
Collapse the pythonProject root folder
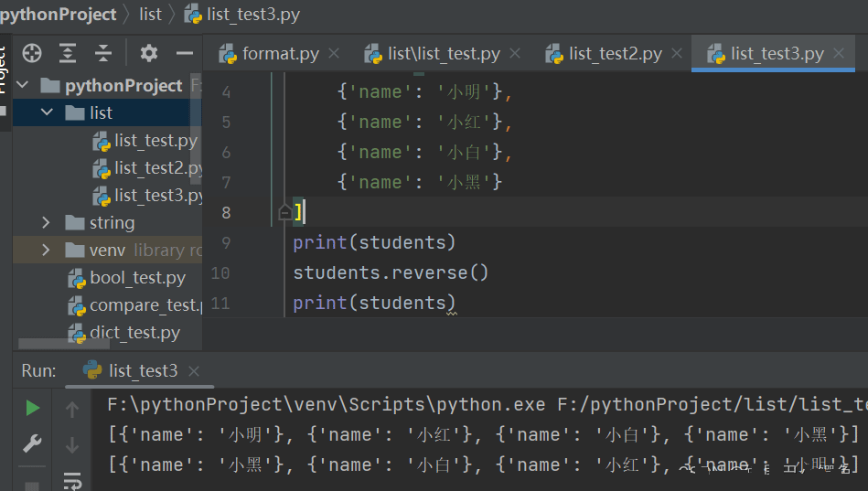tap(23, 85)
